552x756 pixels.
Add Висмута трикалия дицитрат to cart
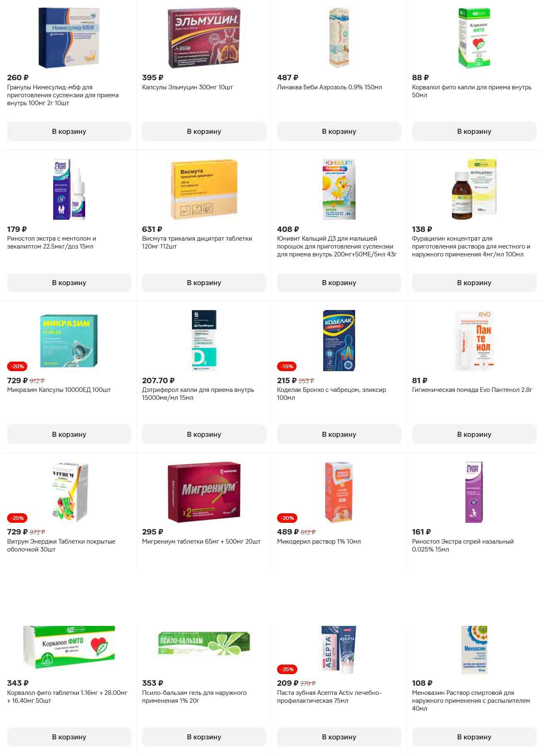(x=204, y=283)
